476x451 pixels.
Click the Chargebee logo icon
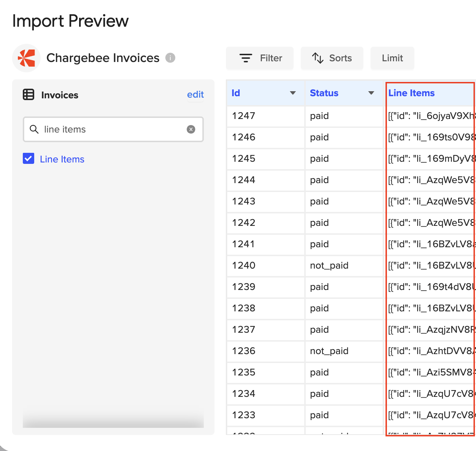point(27,58)
